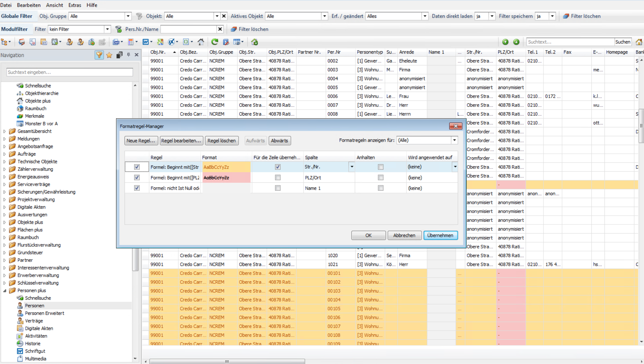Viewport: 644px width, 364px height.
Task: Click the DMS toolbar icon
Action: click(x=116, y=42)
